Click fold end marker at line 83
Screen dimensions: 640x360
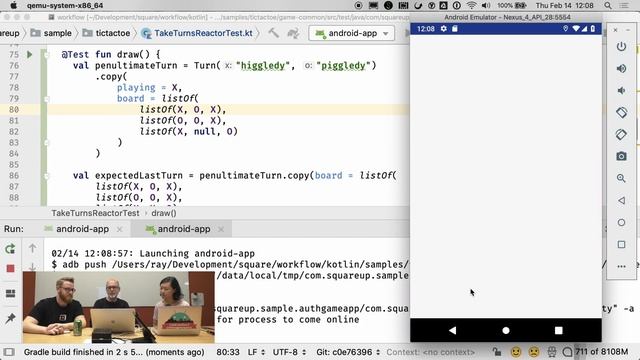47,143
